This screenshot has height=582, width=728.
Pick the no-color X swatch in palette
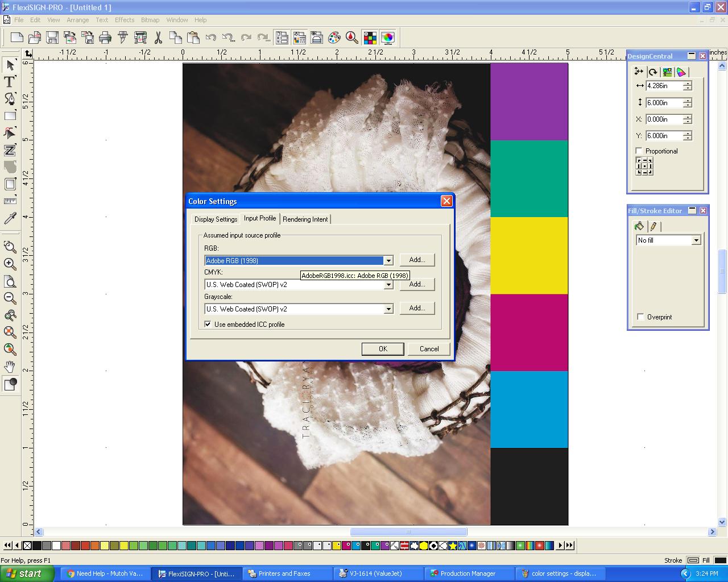27,546
